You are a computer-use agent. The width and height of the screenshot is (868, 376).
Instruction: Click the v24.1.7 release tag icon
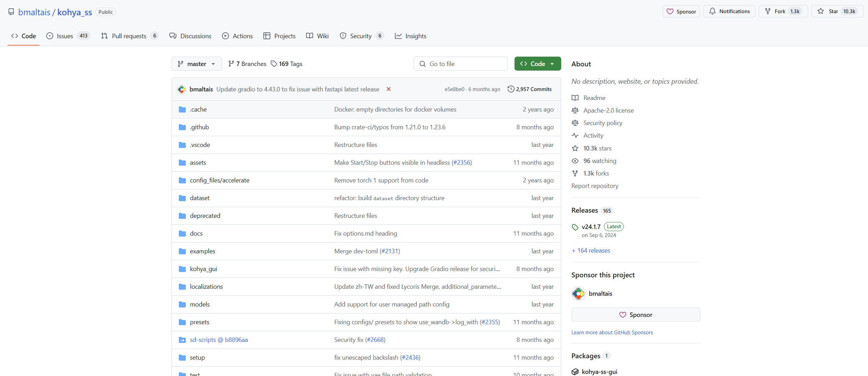pyautogui.click(x=575, y=227)
